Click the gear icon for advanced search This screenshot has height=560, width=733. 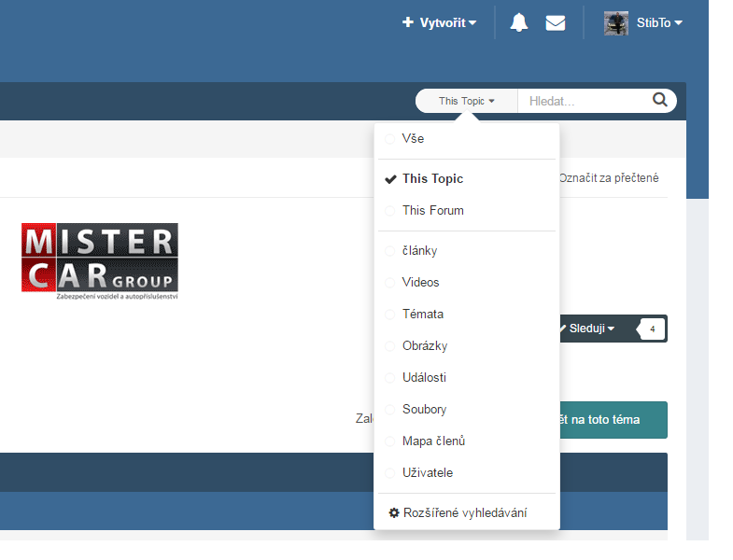click(x=394, y=512)
